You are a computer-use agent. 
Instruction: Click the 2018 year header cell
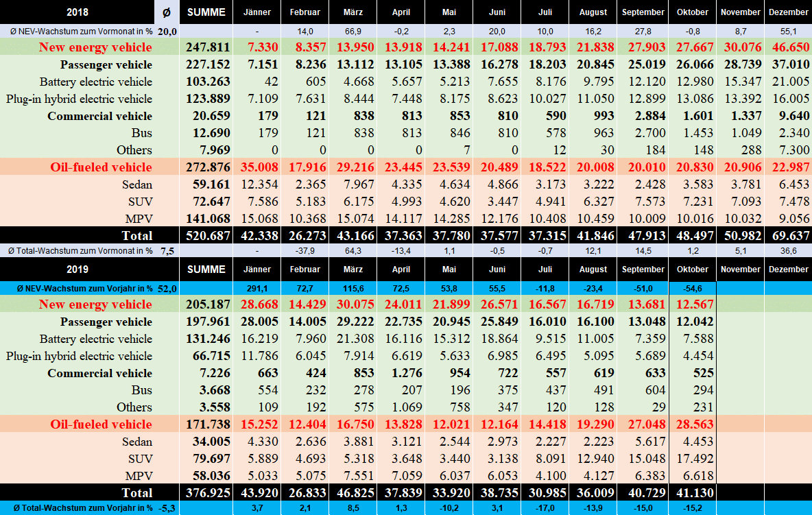[77, 12]
